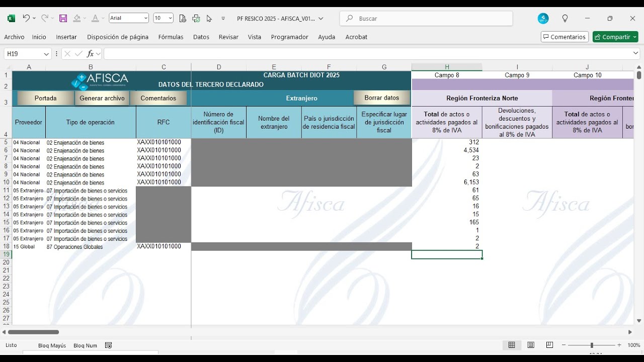Screen dimensions: 644x362
Task: Click the Comentarios button in the sheet
Action: coord(158,98)
